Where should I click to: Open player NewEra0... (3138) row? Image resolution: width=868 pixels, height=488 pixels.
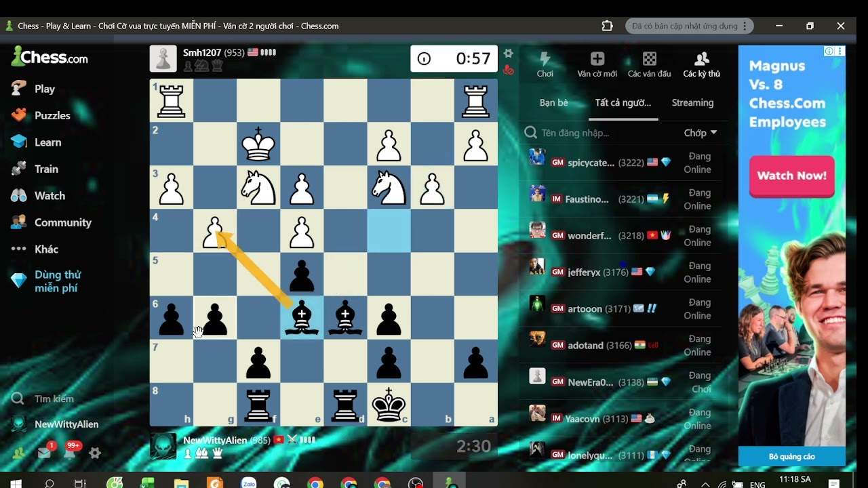623,382
